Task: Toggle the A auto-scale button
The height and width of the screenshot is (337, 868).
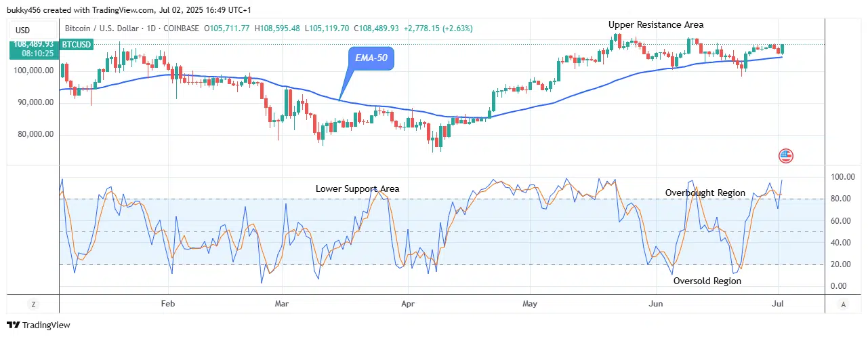Action: 842,304
